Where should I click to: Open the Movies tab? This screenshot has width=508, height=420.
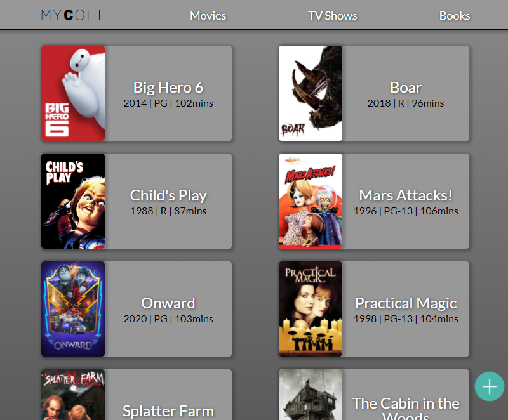pos(208,15)
